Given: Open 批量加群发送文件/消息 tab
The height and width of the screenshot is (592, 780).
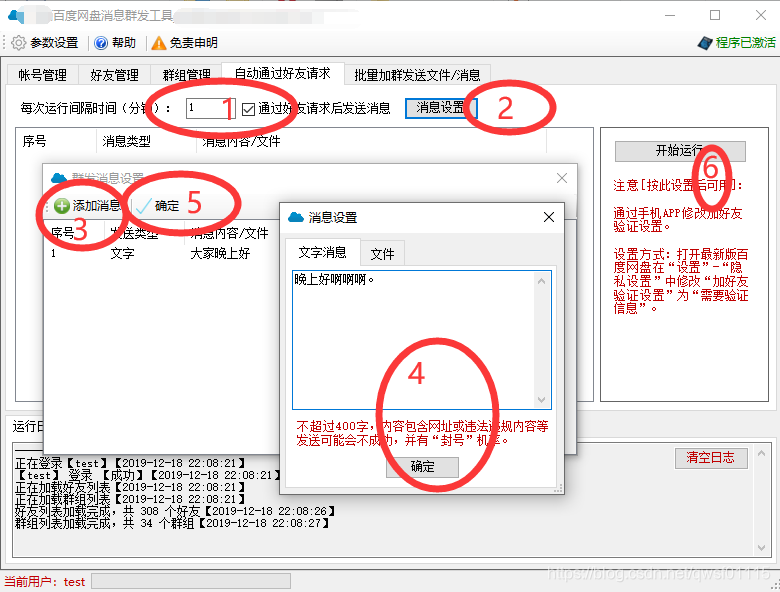Looking at the screenshot, I should (x=417, y=75).
